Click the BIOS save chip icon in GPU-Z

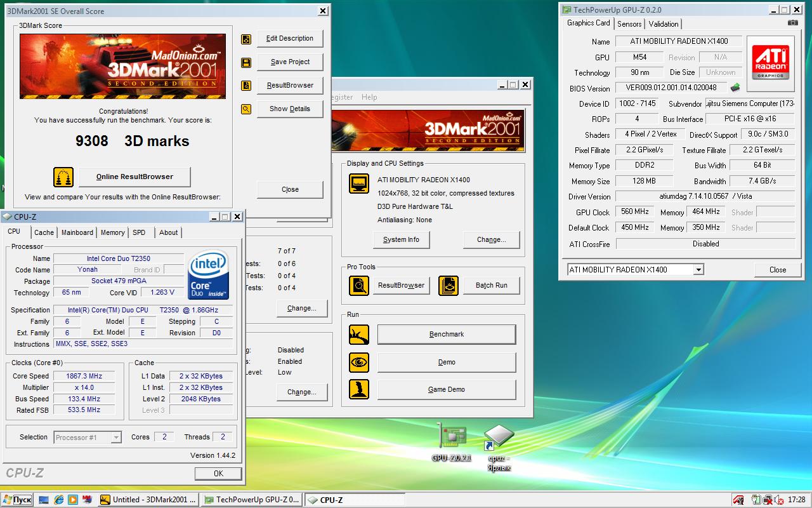click(735, 88)
